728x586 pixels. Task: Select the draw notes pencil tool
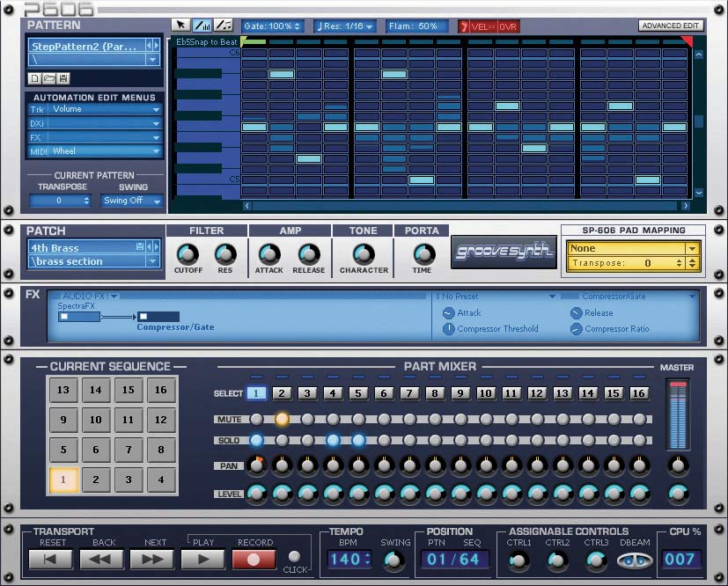point(223,26)
